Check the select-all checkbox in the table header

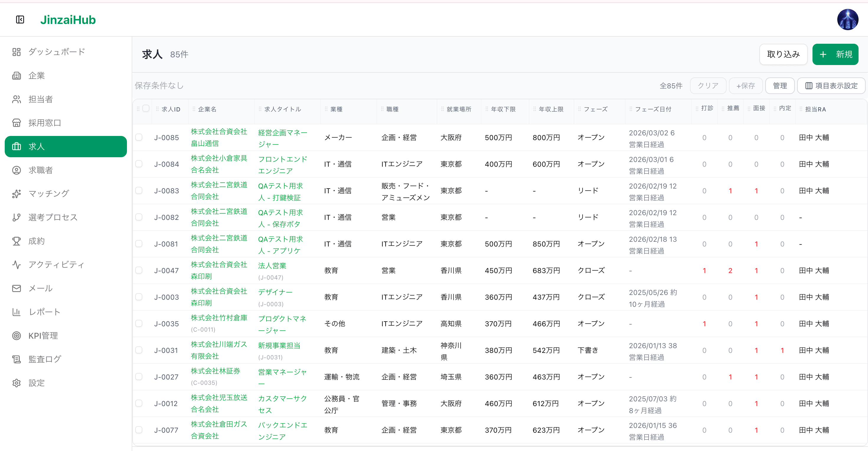(x=146, y=108)
